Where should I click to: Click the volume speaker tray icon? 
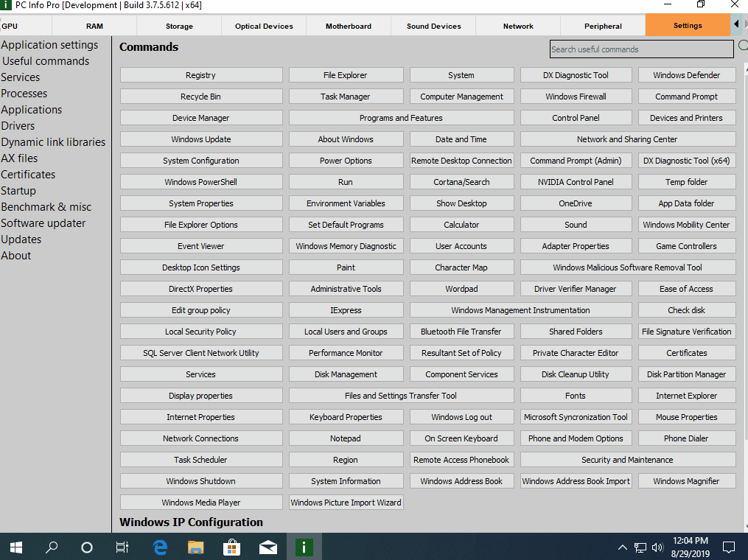[657, 547]
